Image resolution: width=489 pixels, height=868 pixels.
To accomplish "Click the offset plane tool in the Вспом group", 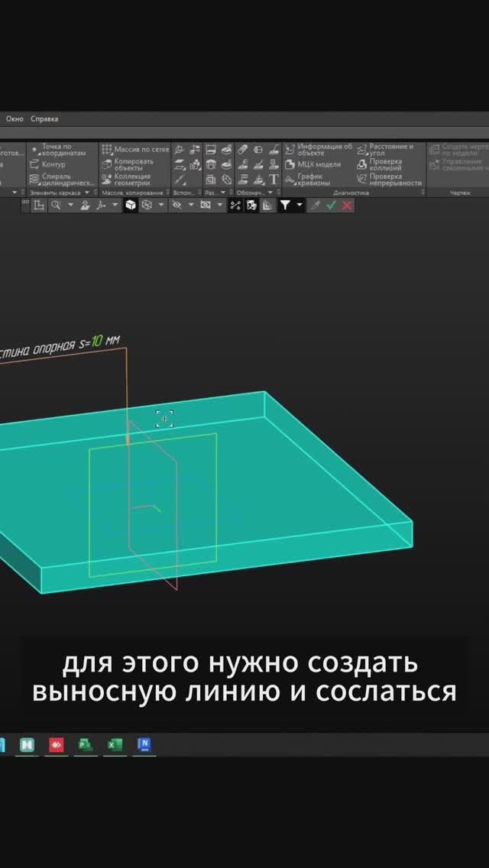I will click(x=180, y=164).
